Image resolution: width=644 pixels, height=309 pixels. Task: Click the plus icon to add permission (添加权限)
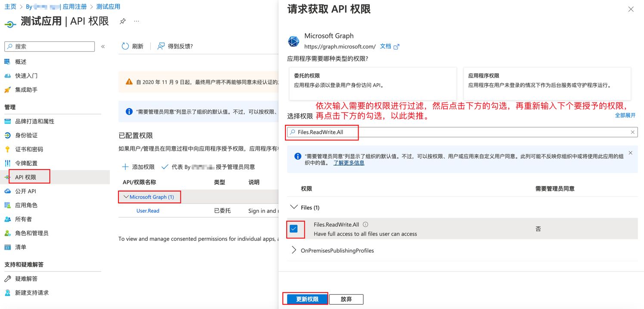pos(125,167)
